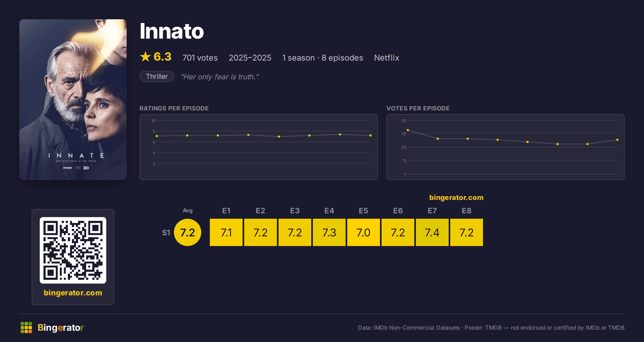Click the Bingerator grid logo icon

[x=26, y=328]
